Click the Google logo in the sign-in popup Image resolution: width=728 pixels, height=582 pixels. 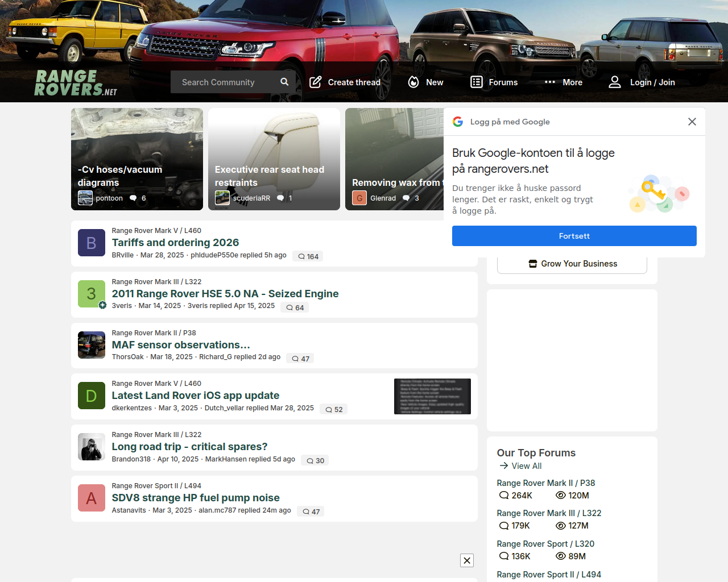click(458, 122)
